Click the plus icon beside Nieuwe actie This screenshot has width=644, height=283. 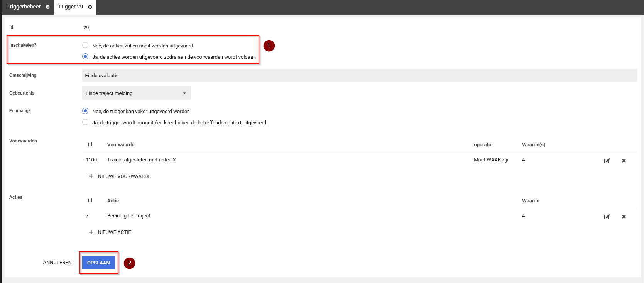(x=91, y=232)
